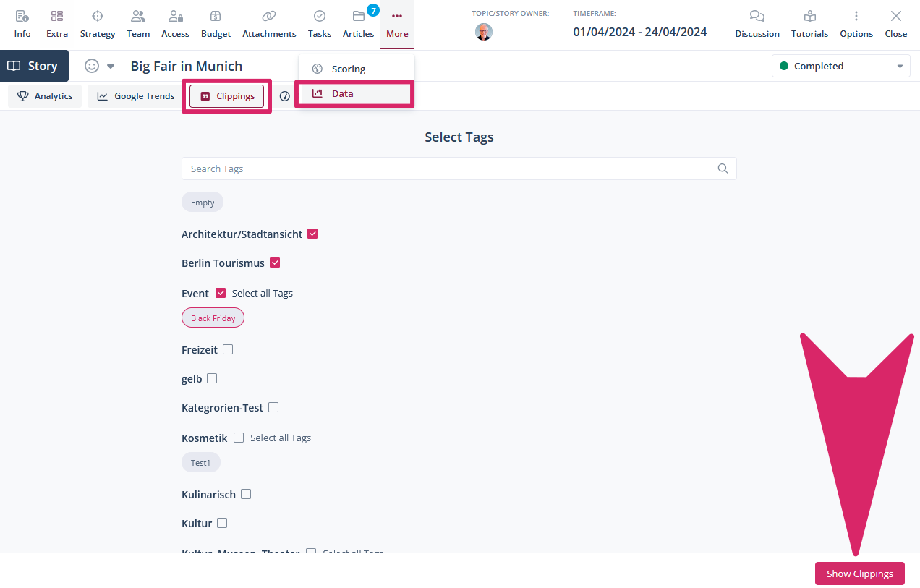Click the Analytics button
The height and width of the screenshot is (588, 920).
(x=45, y=96)
